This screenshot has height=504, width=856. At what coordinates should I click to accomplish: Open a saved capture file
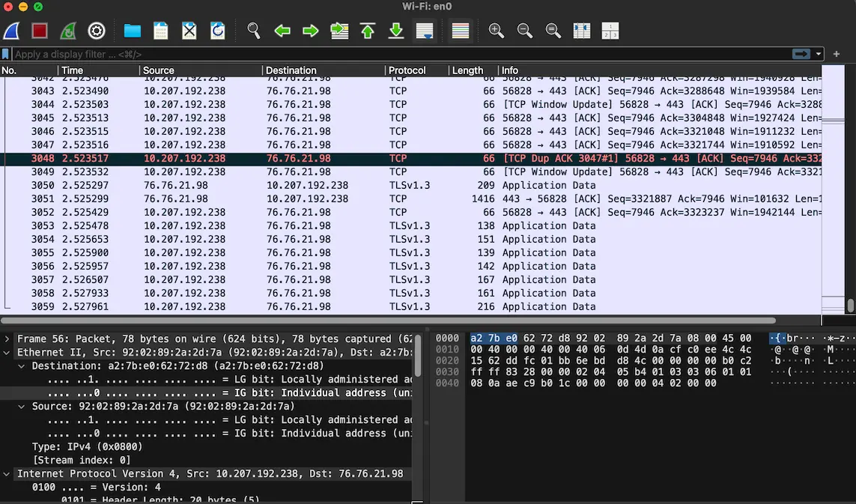pyautogui.click(x=132, y=31)
